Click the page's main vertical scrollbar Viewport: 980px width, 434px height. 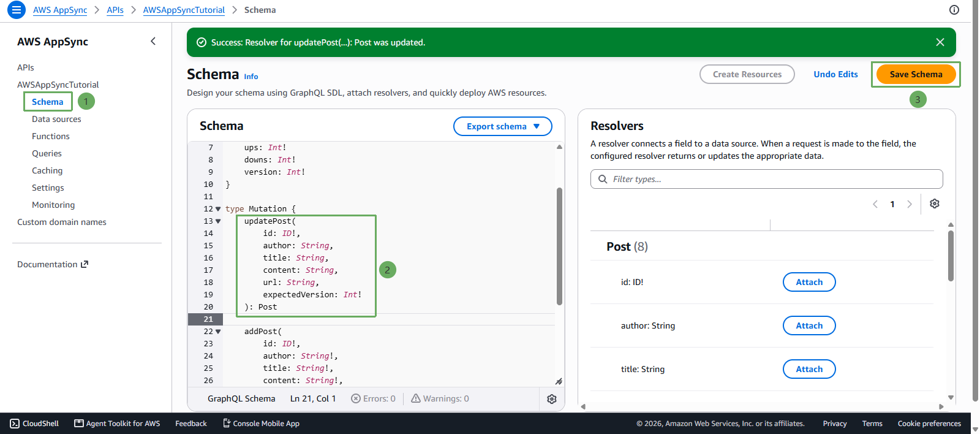pos(975,200)
